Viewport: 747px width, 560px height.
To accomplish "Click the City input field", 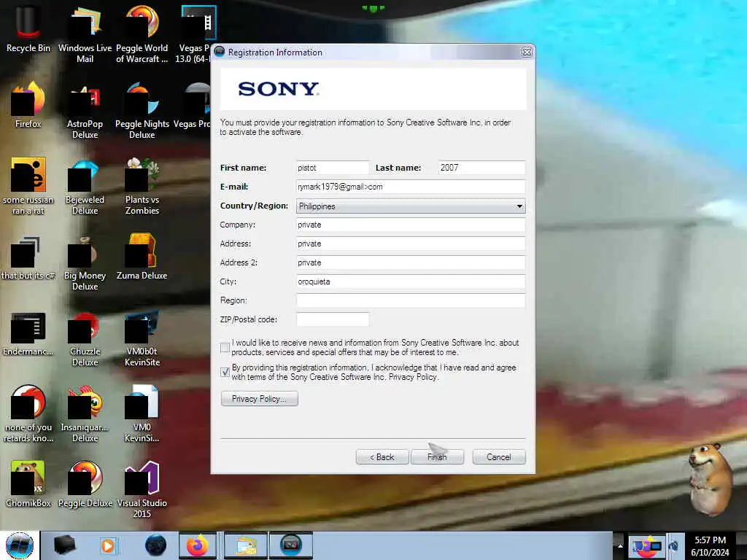I will pos(411,281).
